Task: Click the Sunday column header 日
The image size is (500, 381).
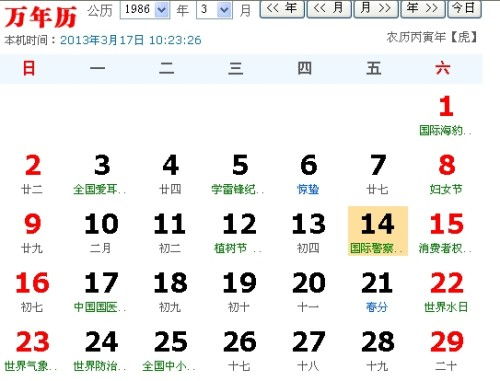Action: tap(29, 68)
